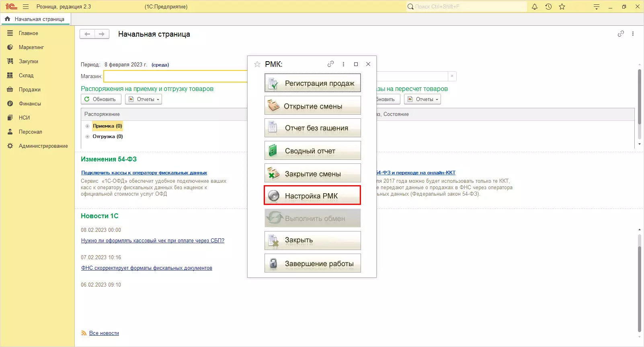
Task: Open link Подключить кассы к оператору фискальных данных
Action: click(144, 173)
